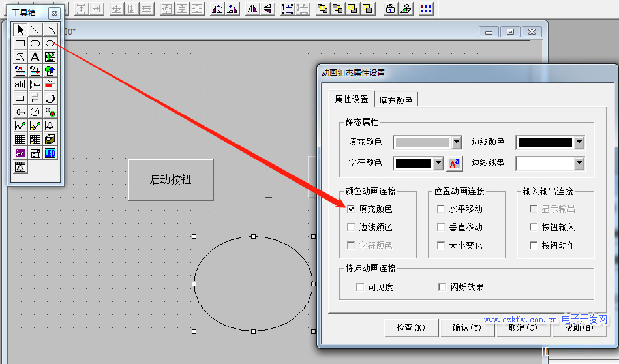Click the blue LED tool icon
The height and width of the screenshot is (364, 619).
click(x=50, y=153)
